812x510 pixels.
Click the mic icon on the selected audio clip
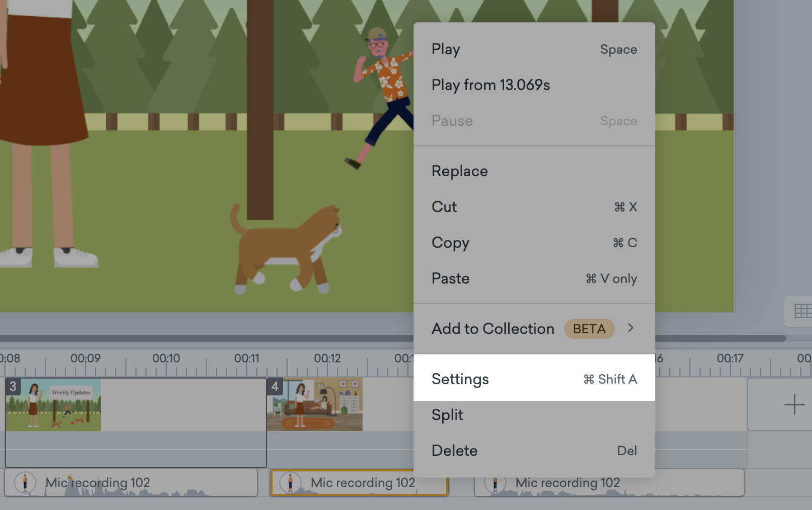click(290, 483)
